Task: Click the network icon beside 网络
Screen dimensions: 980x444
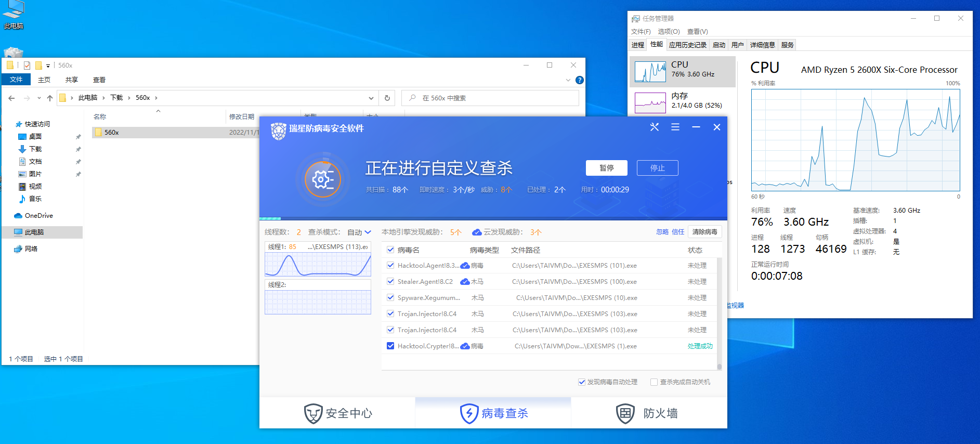Action: [18, 249]
